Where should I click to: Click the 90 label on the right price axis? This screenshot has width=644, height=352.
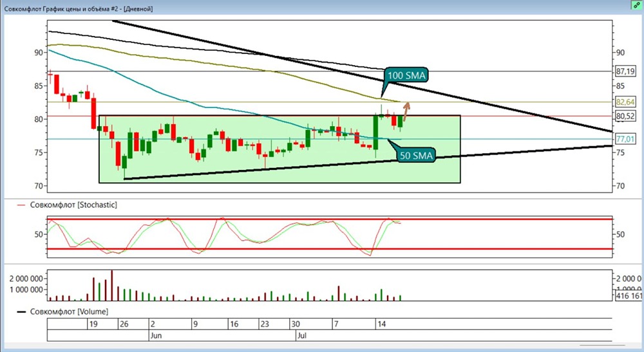tap(620, 53)
